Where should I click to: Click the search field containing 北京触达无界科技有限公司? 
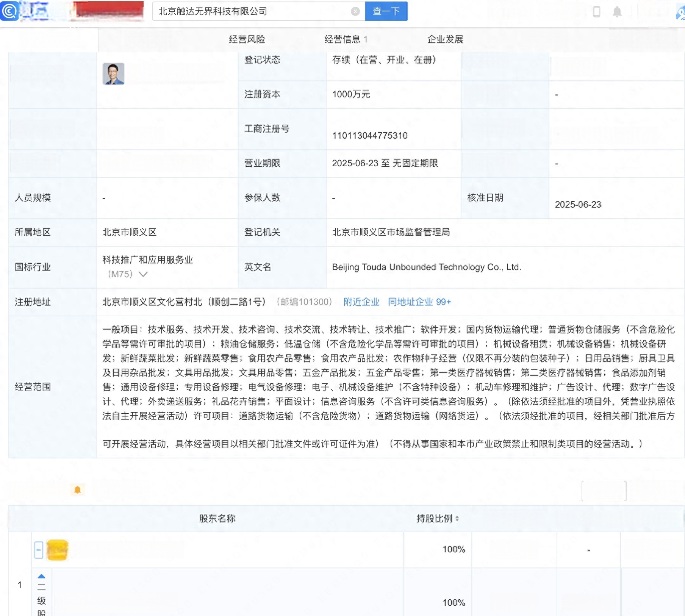(x=259, y=11)
